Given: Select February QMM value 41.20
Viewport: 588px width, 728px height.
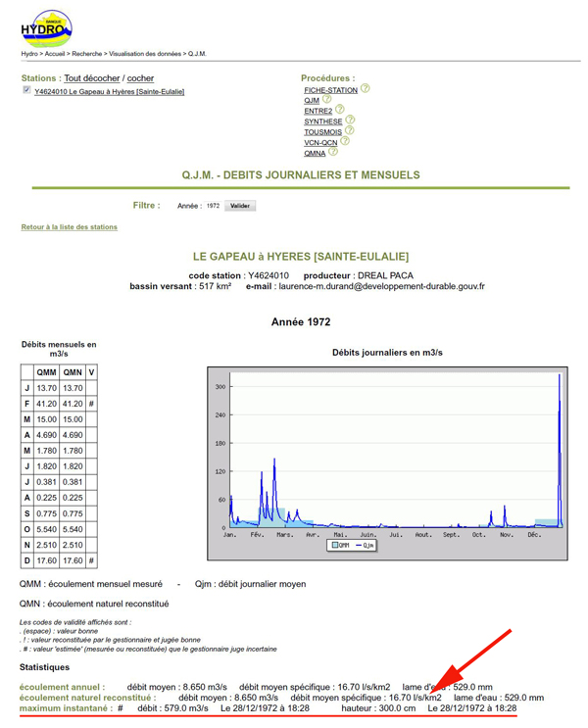Looking at the screenshot, I should (x=46, y=404).
